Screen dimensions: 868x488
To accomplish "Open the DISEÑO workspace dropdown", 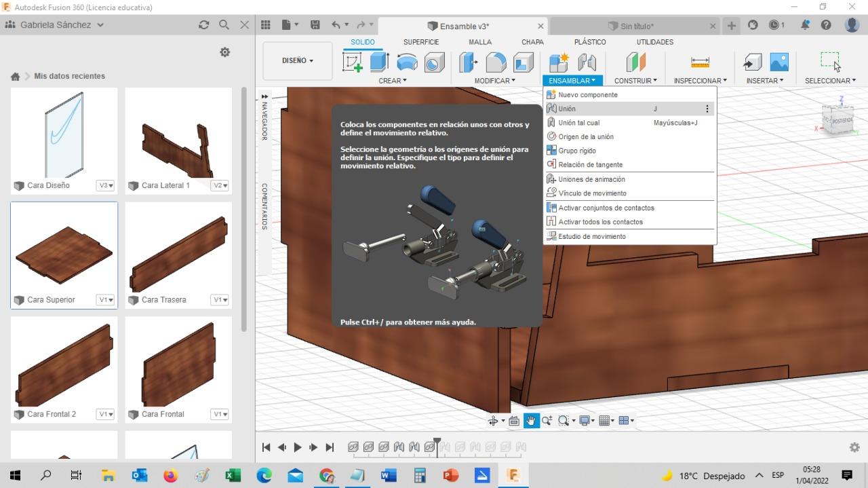I will 298,60.
